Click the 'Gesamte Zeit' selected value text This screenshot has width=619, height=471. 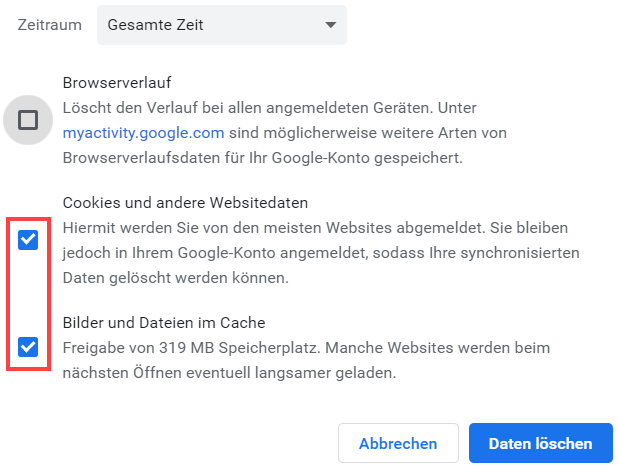(156, 25)
